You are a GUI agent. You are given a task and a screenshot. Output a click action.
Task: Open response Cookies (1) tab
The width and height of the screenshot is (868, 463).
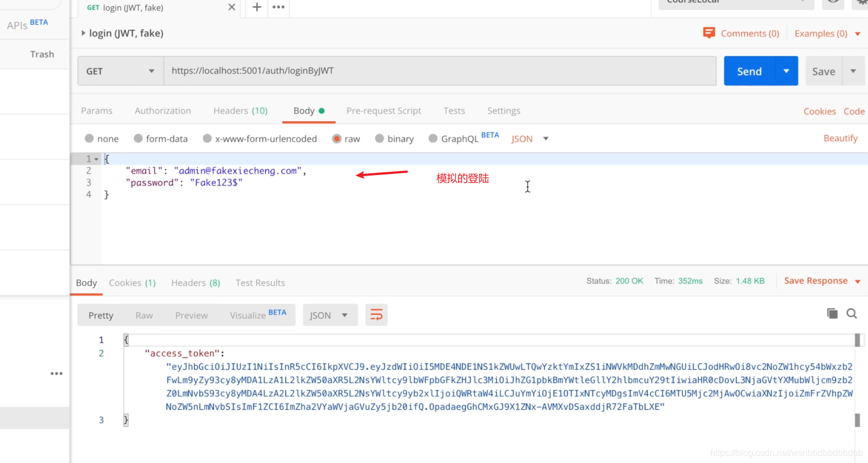pyautogui.click(x=132, y=283)
